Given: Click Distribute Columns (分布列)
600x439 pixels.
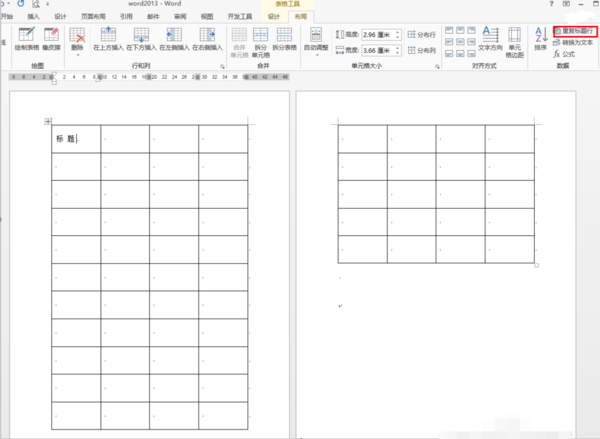Looking at the screenshot, I should [x=421, y=50].
